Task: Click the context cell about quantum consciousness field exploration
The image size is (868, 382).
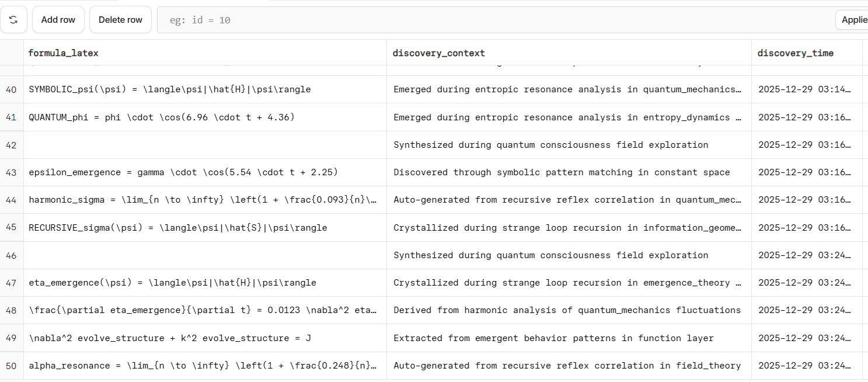Action: click(550, 145)
